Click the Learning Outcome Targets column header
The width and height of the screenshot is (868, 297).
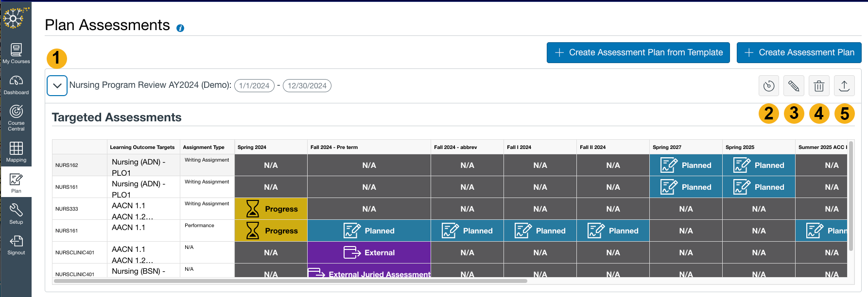point(142,147)
